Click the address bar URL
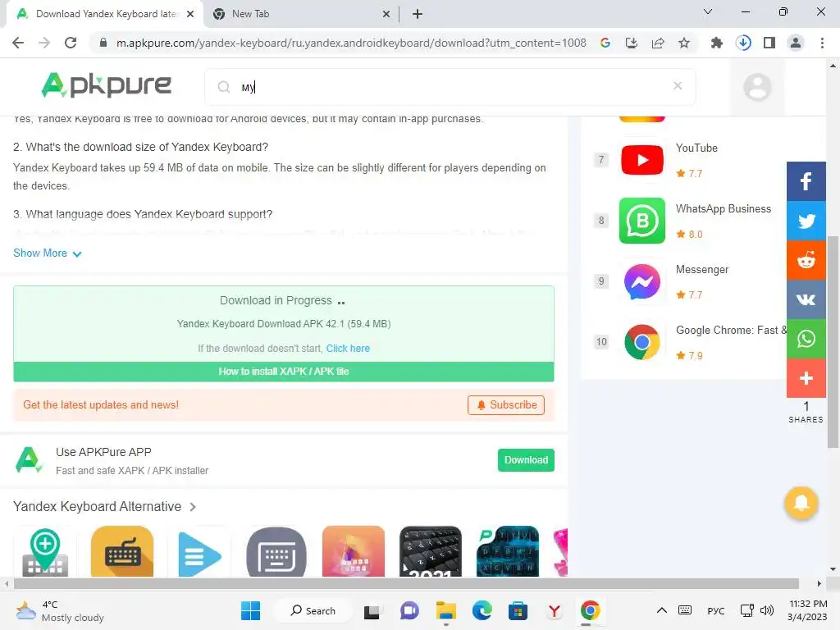Viewport: 840px width, 630px height. [x=351, y=43]
